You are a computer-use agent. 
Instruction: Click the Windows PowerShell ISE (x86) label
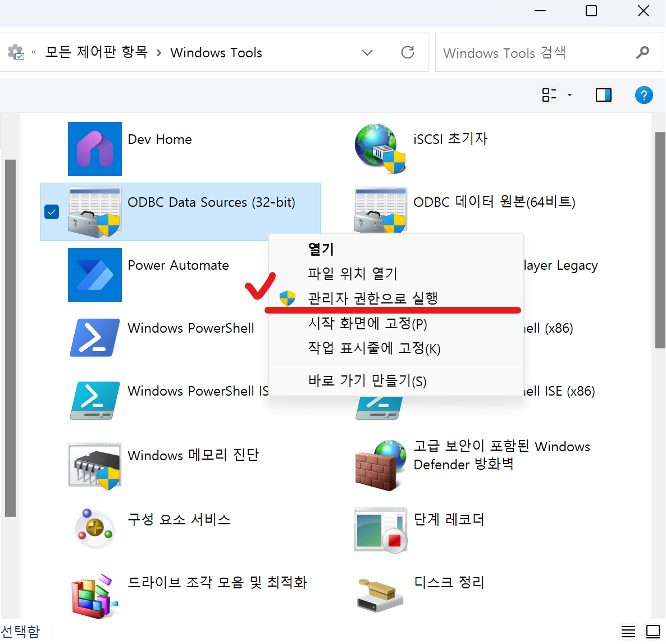click(559, 391)
